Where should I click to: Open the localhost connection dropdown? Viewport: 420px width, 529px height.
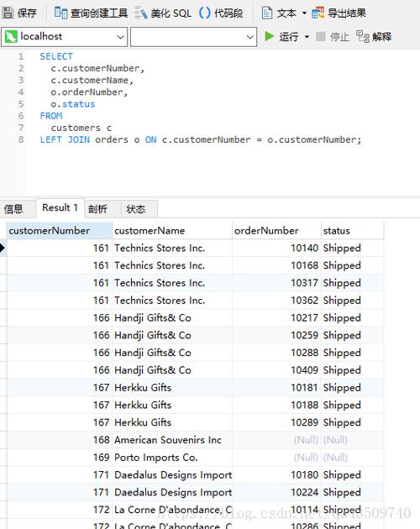120,37
